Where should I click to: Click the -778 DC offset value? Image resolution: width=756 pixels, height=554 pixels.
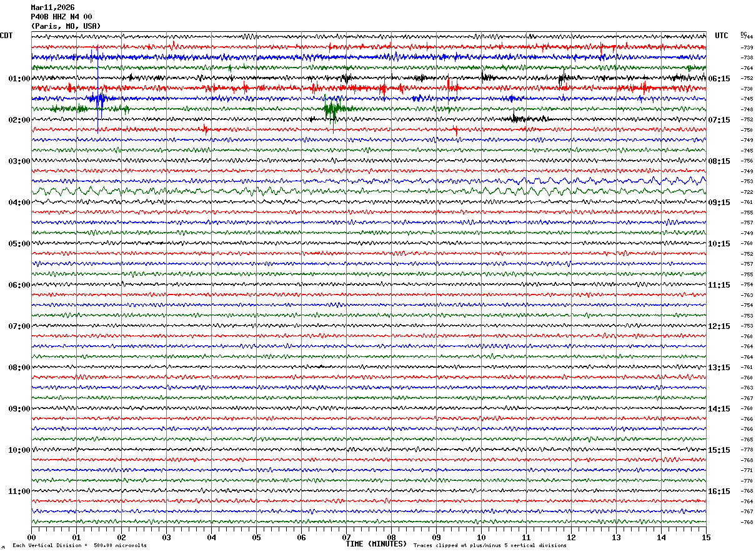click(x=747, y=450)
